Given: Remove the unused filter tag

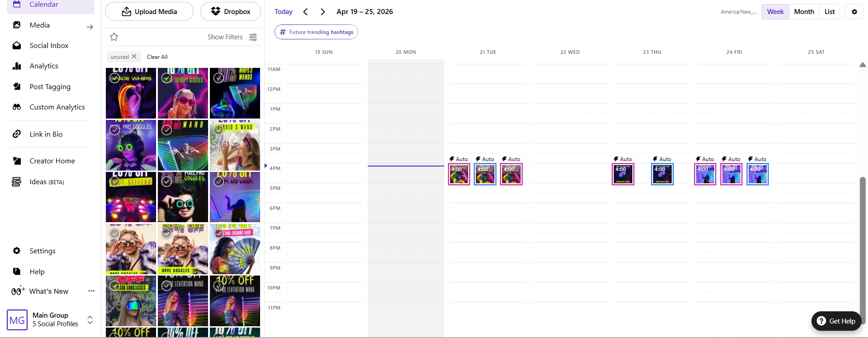Looking at the screenshot, I should (134, 57).
